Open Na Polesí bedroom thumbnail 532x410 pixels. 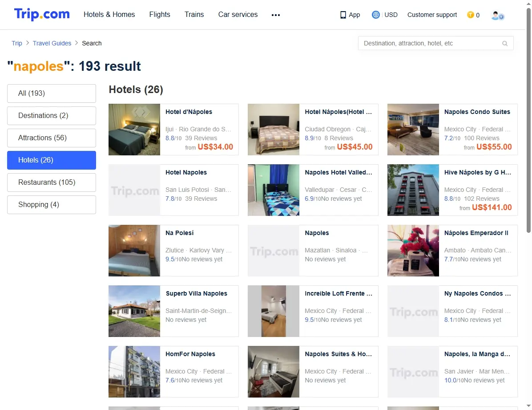pyautogui.click(x=134, y=250)
